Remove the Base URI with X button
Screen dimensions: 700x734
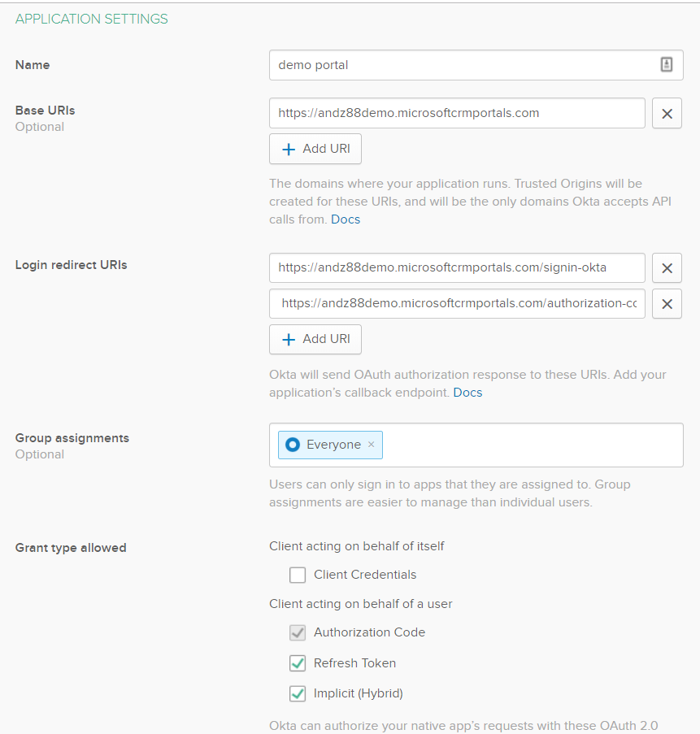coord(667,114)
